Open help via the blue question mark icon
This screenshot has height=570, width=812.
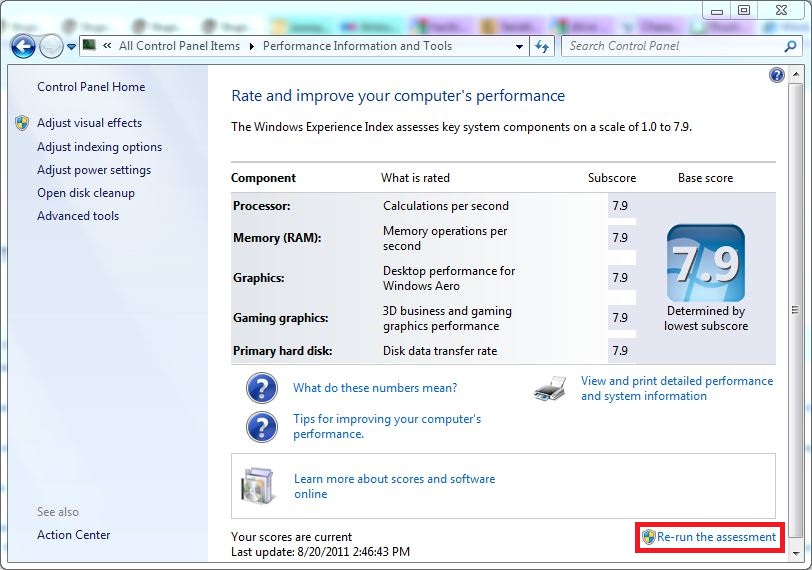(x=777, y=75)
